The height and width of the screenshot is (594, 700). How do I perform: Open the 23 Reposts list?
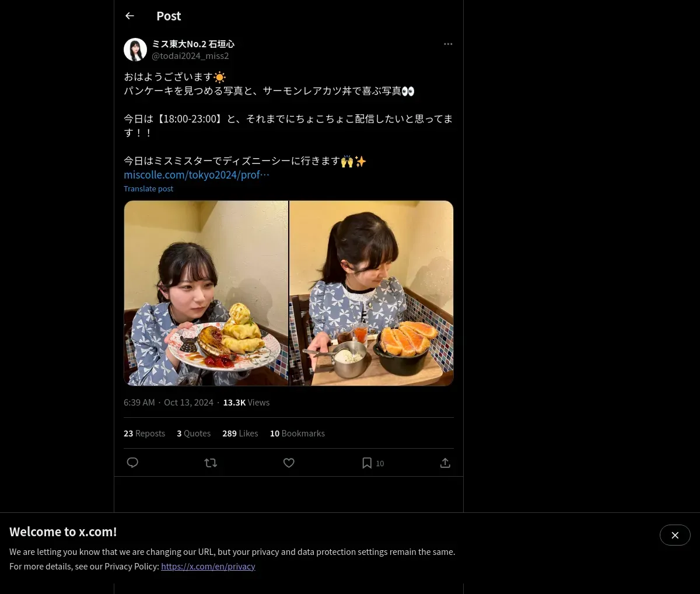[144, 434]
